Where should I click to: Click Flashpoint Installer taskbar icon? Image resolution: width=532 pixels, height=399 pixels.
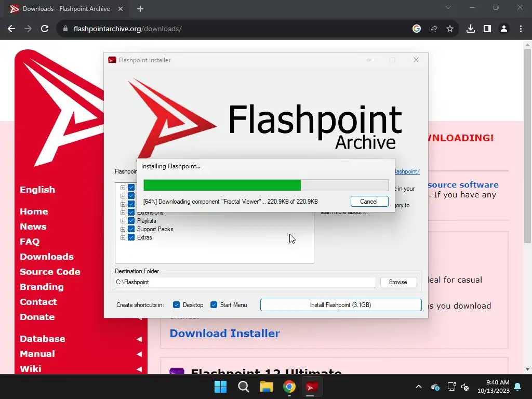[312, 387]
